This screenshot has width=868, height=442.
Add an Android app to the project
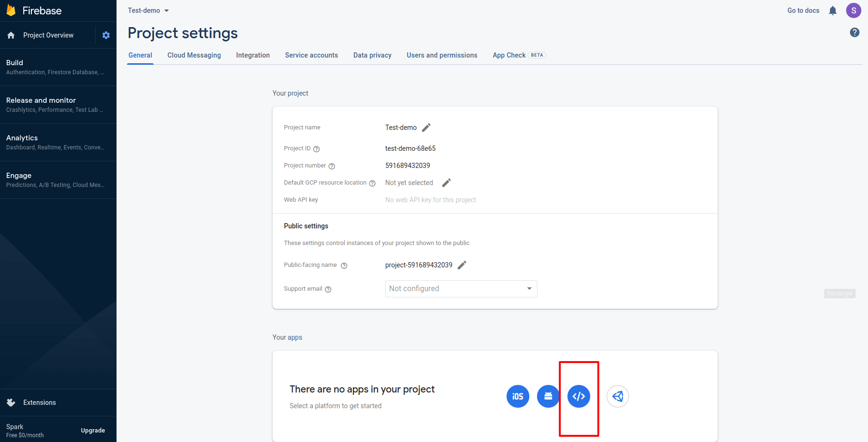click(548, 396)
